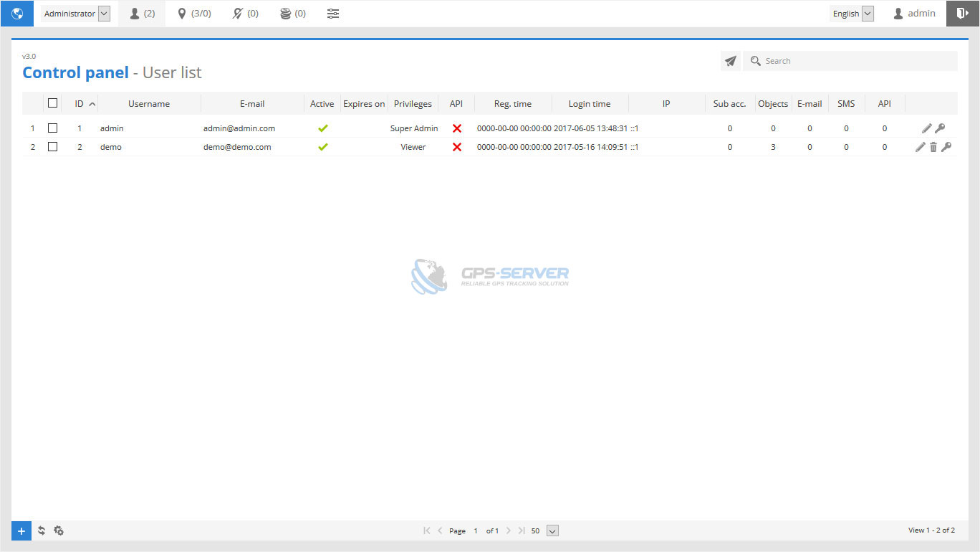This screenshot has height=552, width=980.
Task: Click the paper plane send icon
Action: coord(730,62)
